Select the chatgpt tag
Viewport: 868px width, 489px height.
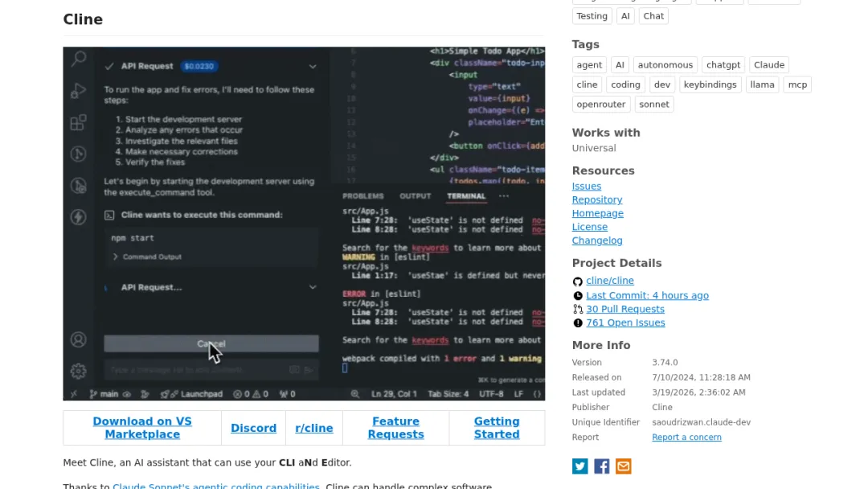point(723,65)
